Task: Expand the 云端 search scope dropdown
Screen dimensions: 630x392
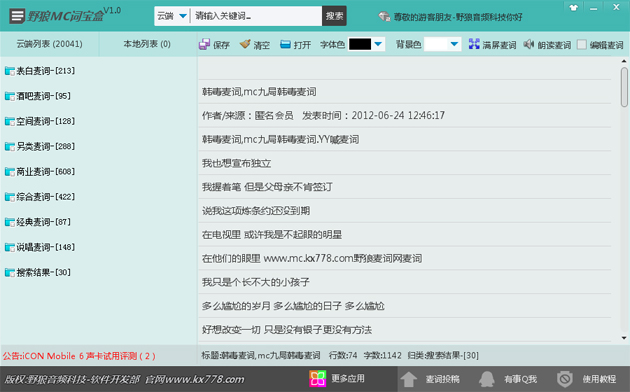Action: (183, 16)
